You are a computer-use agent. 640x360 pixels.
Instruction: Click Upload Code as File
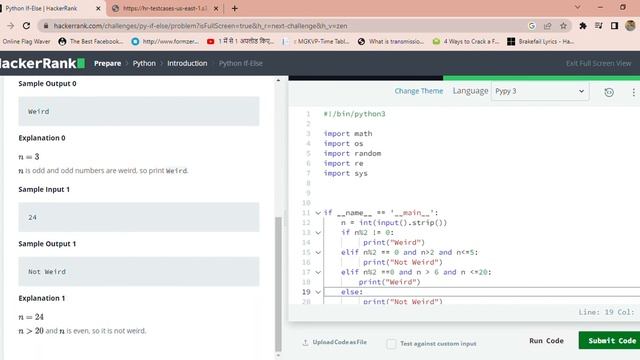tap(334, 342)
